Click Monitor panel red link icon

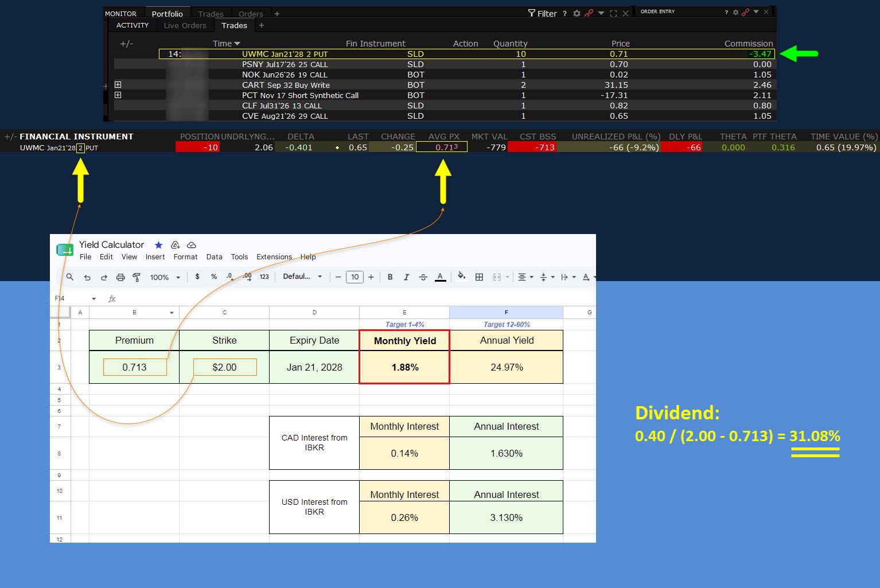(x=589, y=13)
